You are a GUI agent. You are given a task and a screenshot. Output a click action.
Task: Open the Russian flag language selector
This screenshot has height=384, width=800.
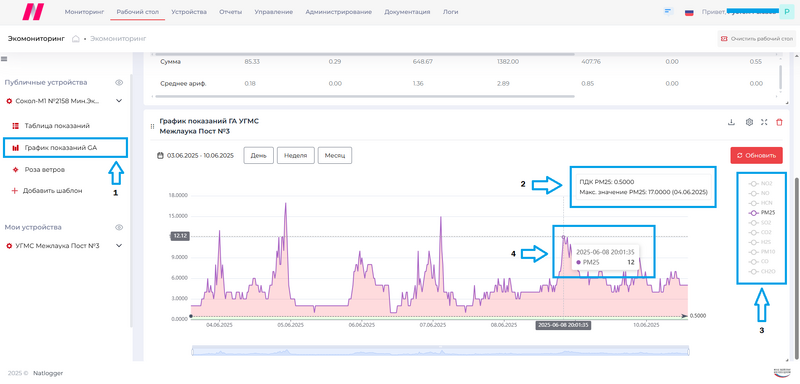[x=689, y=12]
